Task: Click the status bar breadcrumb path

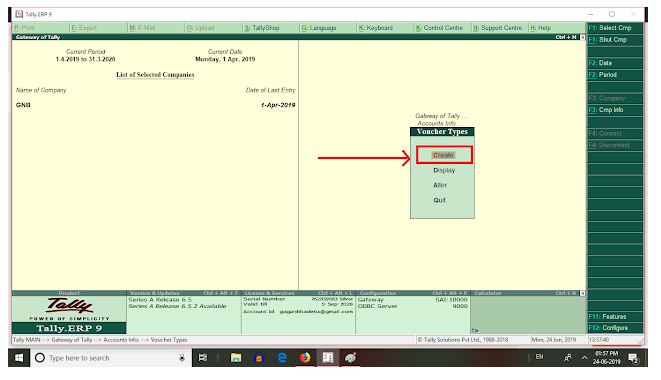Action: coord(100,340)
